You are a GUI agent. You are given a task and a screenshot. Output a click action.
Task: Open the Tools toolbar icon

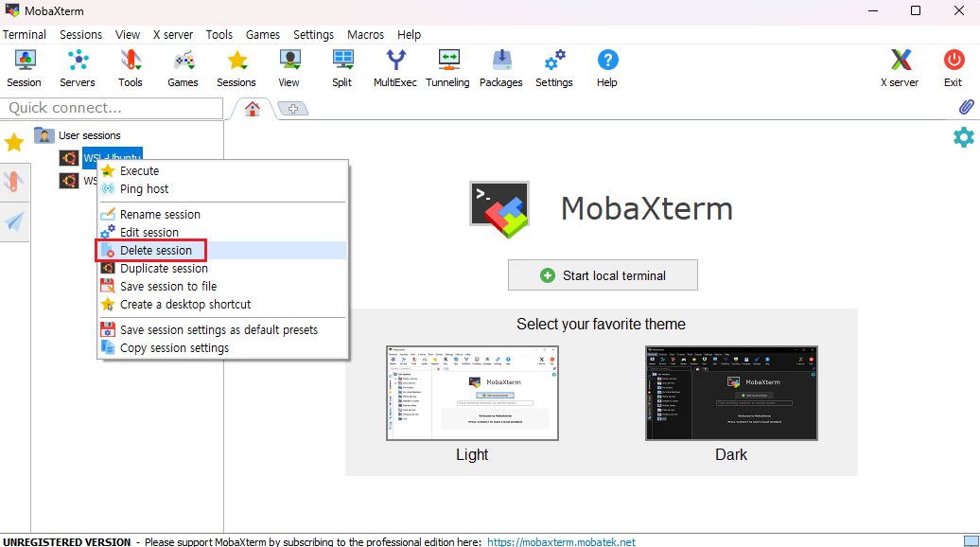(131, 69)
